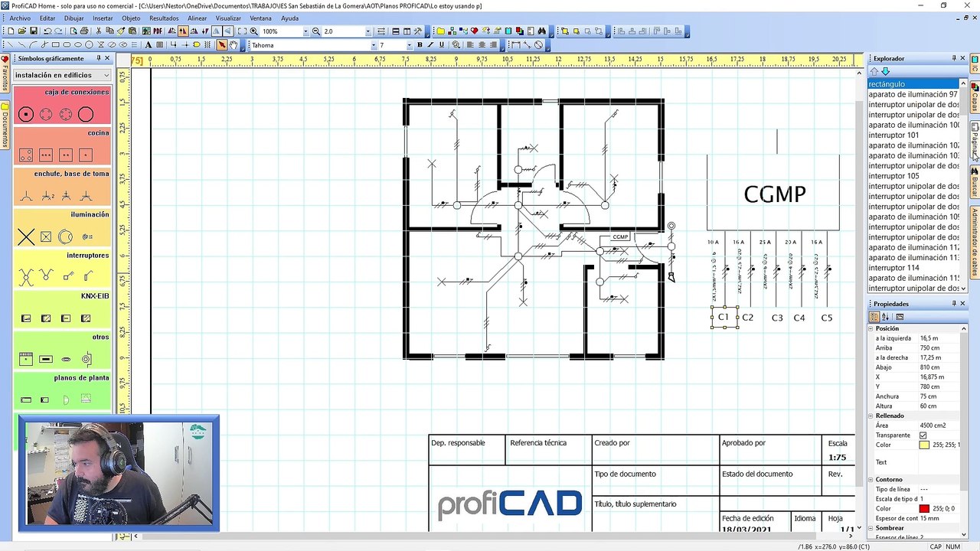This screenshot has height=551, width=980.
Task: Open the Tahoma font dropdown
Action: (x=374, y=44)
